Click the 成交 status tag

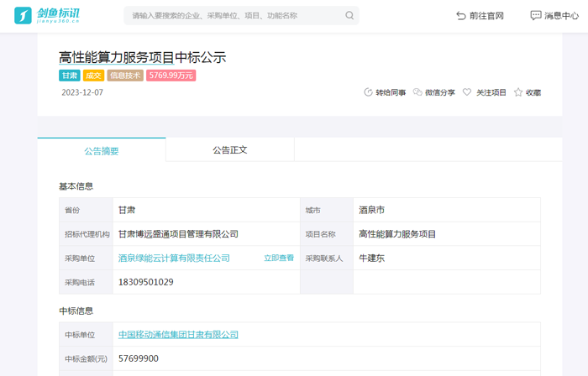point(93,76)
